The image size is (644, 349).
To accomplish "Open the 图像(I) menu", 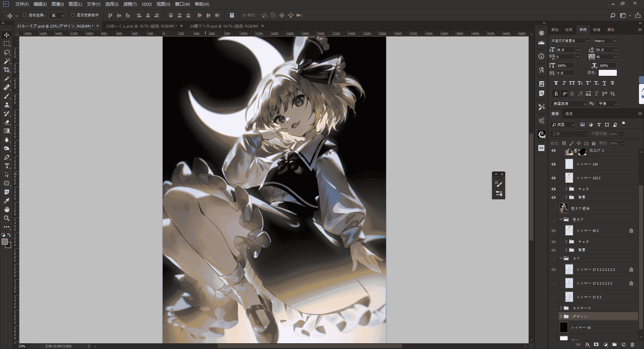I will [58, 4].
